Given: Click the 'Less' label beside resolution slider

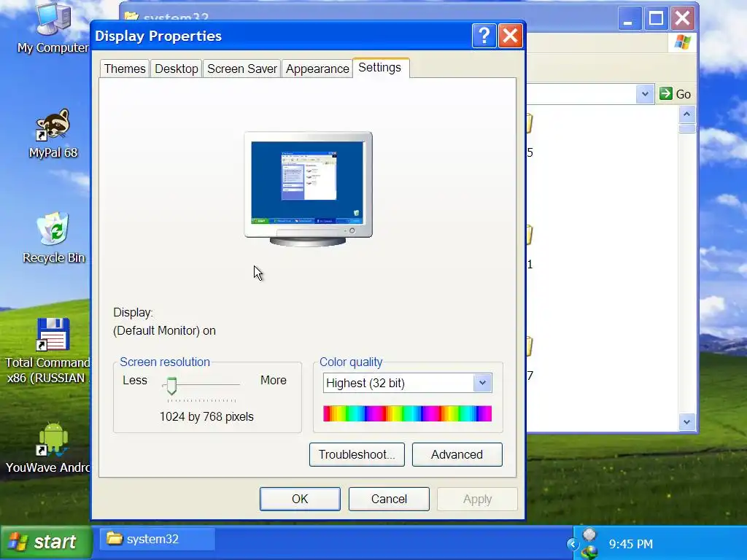Looking at the screenshot, I should (x=135, y=380).
